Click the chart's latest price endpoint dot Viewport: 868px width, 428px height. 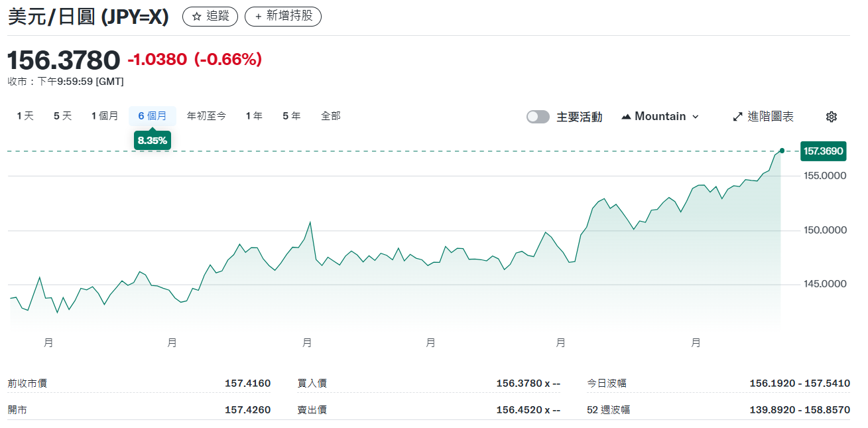click(x=782, y=151)
